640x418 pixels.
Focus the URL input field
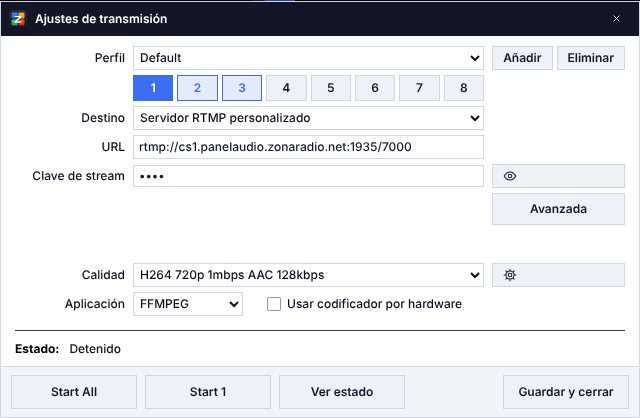pyautogui.click(x=308, y=147)
